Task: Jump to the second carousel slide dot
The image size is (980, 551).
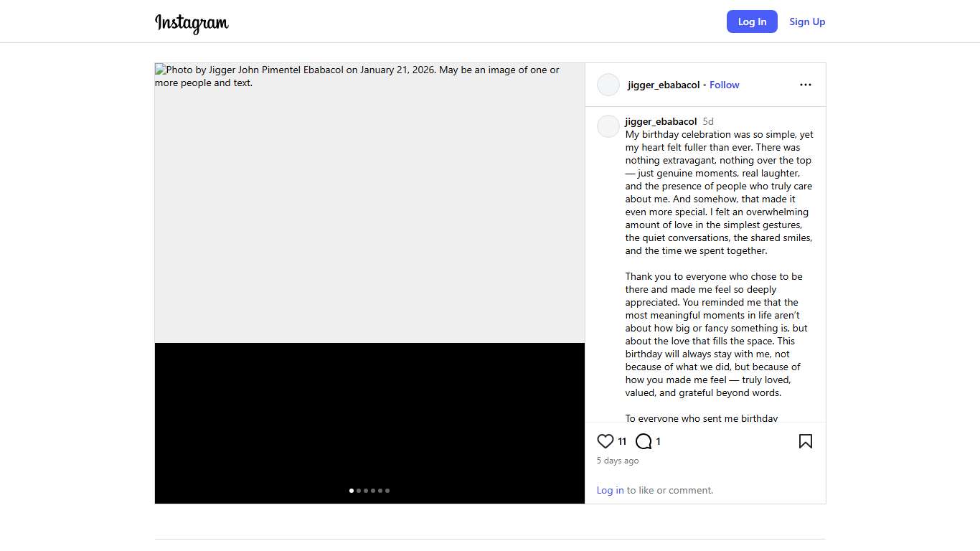Action: 359,491
